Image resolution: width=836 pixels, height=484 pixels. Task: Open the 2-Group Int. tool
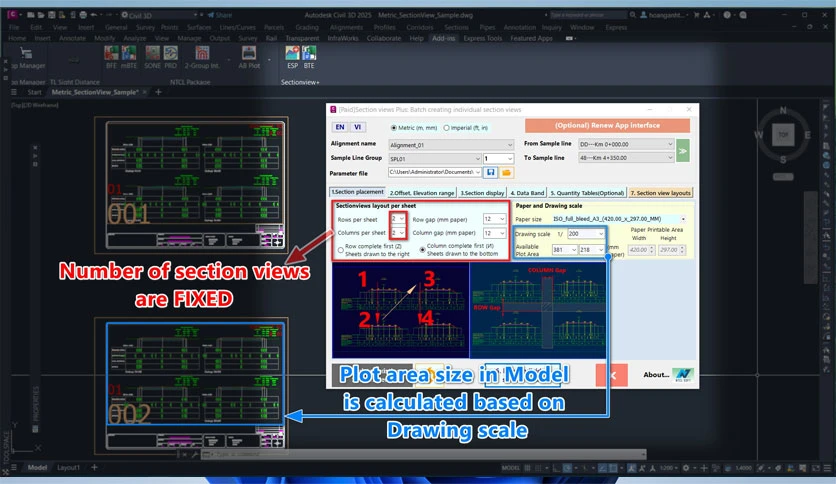point(202,57)
